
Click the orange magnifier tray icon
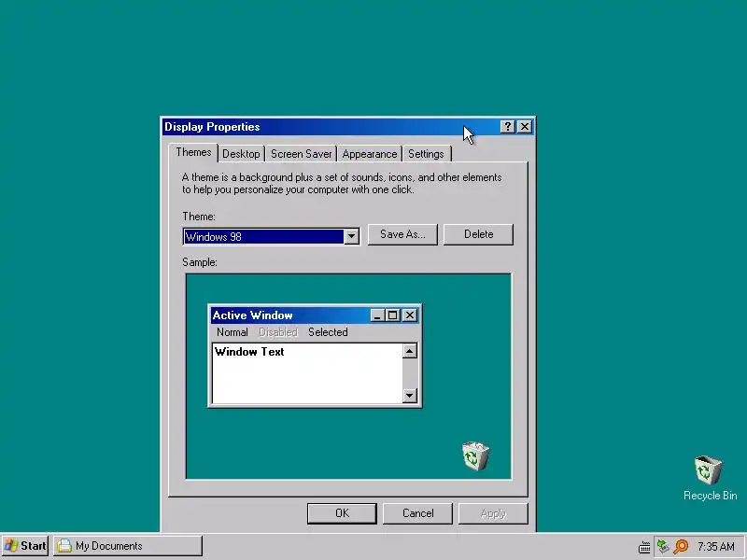coord(682,546)
